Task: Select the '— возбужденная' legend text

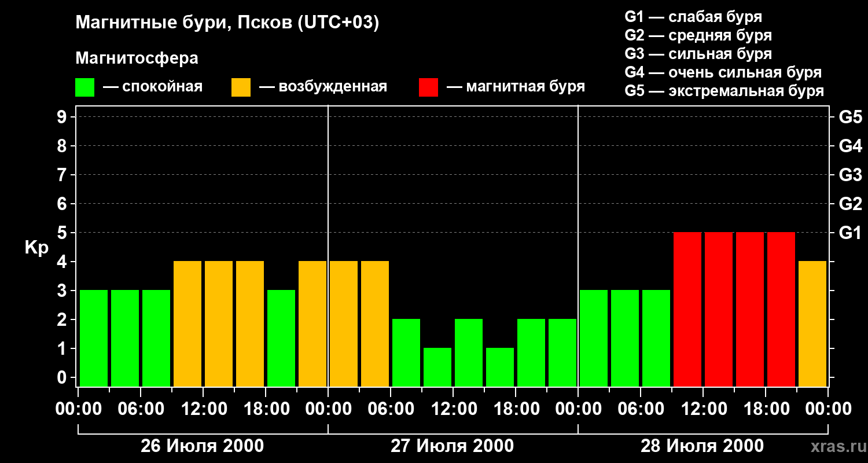Action: pyautogui.click(x=323, y=87)
